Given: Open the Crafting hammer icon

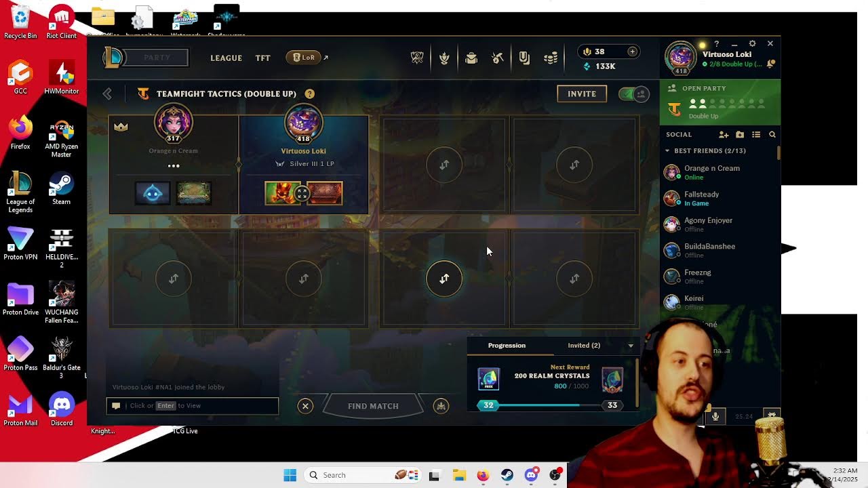Looking at the screenshot, I should (498, 58).
